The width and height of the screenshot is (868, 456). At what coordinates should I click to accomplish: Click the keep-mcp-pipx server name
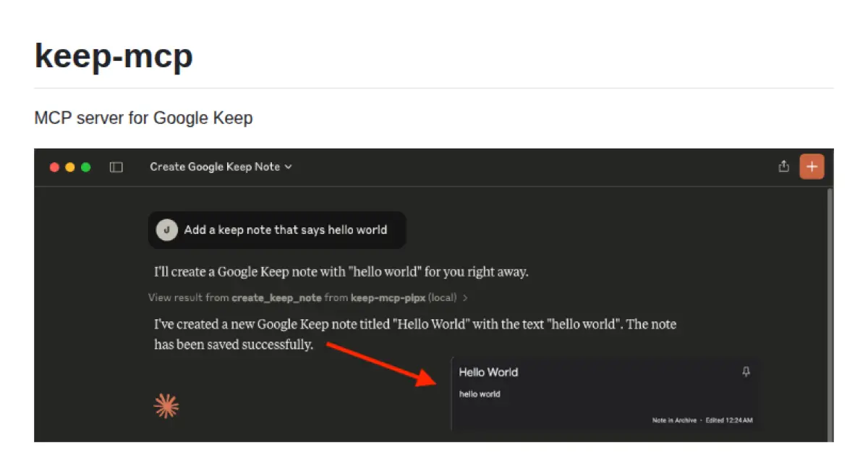[388, 297]
